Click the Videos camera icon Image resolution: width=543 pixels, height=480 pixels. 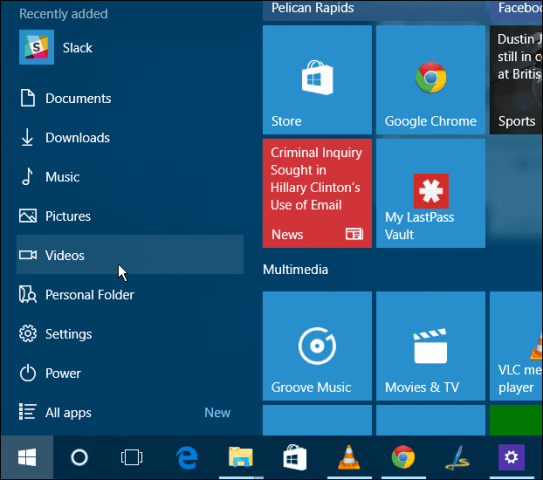tap(28, 255)
